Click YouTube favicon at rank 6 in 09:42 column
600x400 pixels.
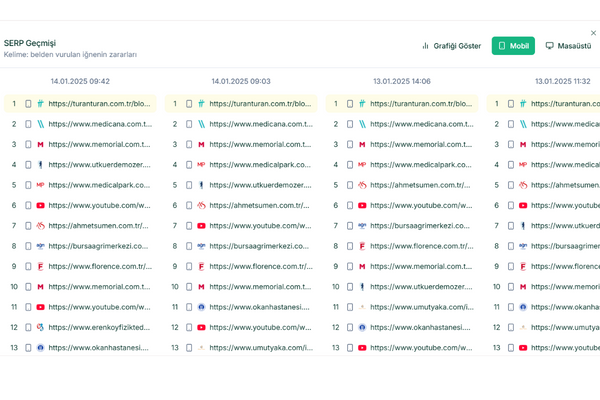point(40,206)
